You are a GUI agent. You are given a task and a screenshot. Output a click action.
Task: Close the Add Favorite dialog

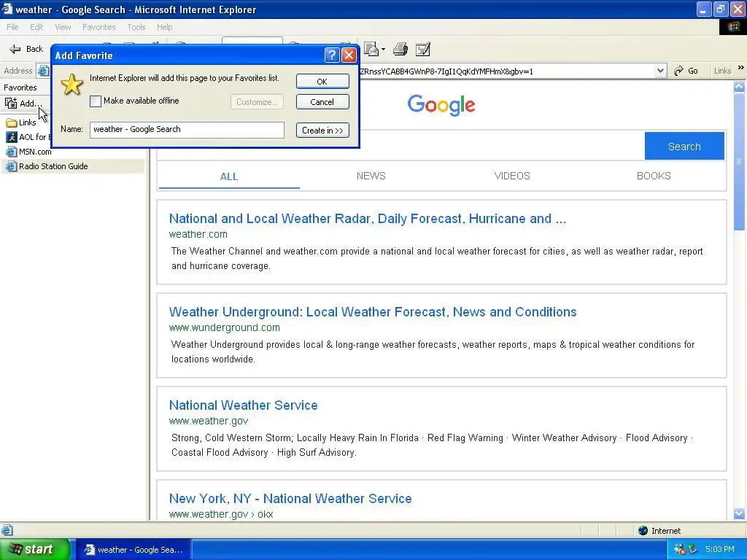pos(349,55)
